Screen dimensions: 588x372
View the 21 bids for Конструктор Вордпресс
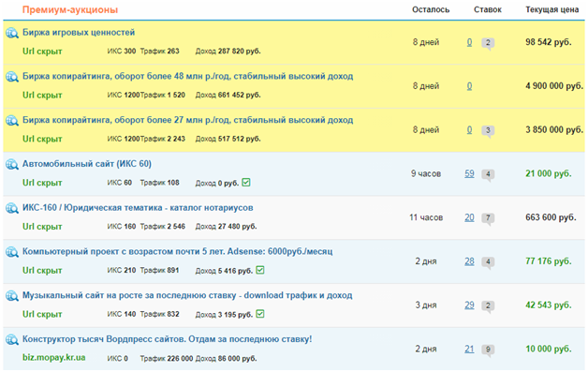tap(469, 350)
